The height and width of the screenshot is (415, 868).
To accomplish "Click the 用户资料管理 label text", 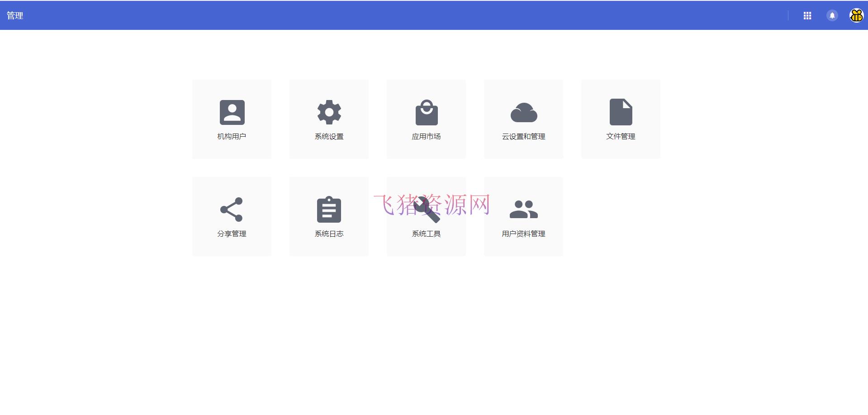I will 523,234.
